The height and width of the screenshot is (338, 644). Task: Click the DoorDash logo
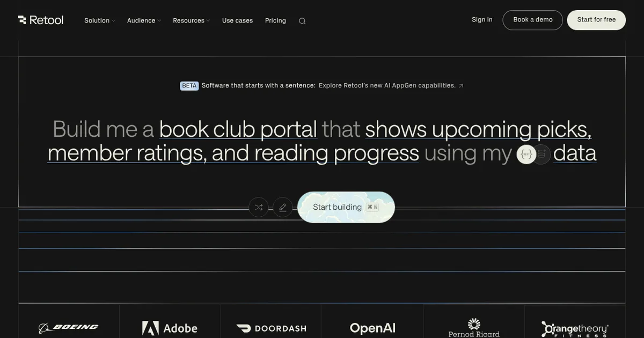click(271, 328)
